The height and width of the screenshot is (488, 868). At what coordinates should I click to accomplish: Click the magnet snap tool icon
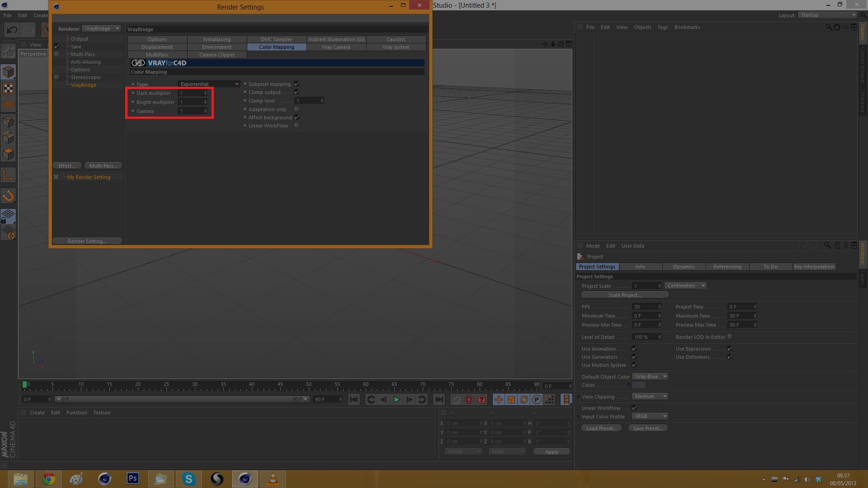[8, 196]
